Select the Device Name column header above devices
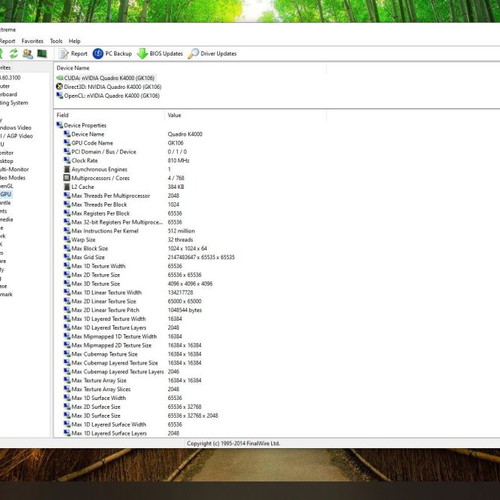This screenshot has height=500, width=500. tap(190, 68)
